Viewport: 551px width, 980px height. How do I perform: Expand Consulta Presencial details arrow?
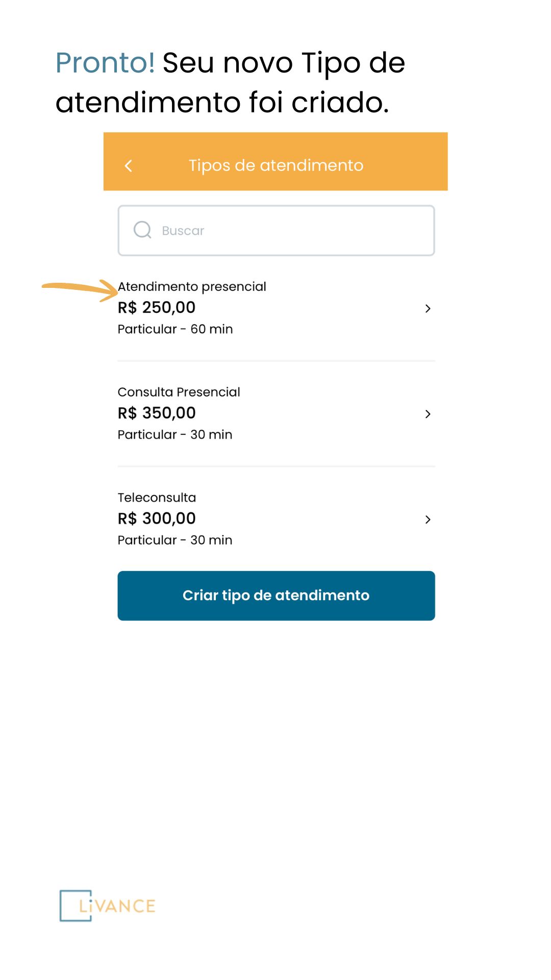point(428,414)
